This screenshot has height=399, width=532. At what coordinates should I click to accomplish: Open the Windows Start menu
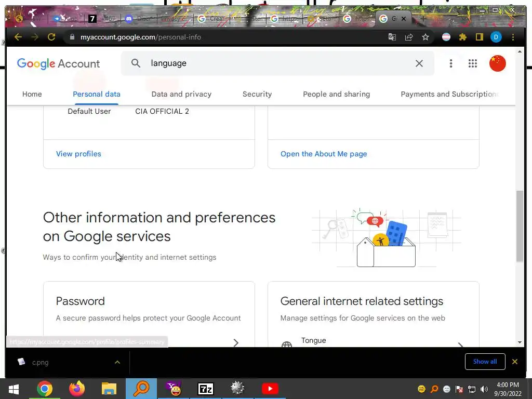click(x=14, y=389)
